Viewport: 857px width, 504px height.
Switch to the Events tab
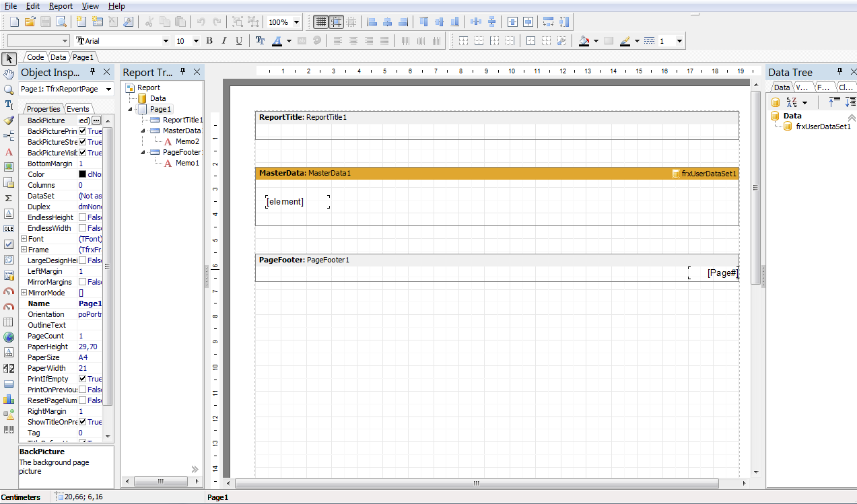pos(78,109)
